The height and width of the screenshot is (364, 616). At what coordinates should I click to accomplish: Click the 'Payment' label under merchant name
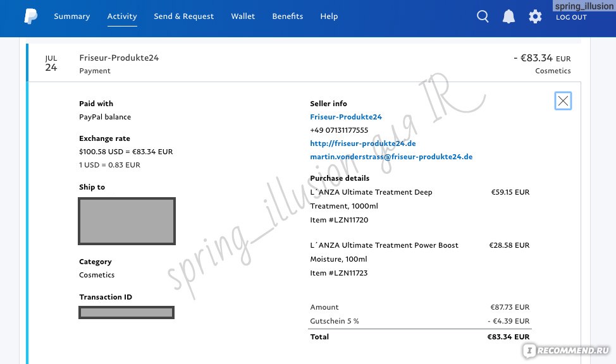tap(95, 71)
